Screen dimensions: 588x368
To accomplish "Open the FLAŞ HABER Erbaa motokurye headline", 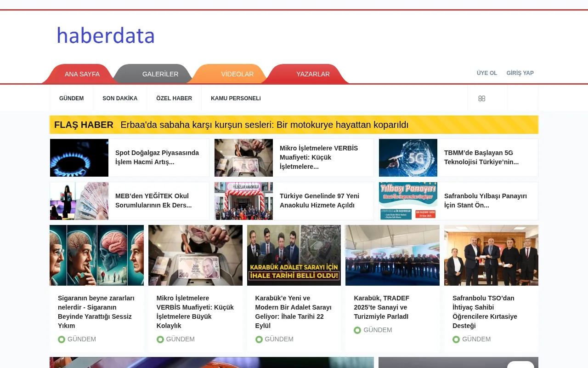I will tap(265, 124).
